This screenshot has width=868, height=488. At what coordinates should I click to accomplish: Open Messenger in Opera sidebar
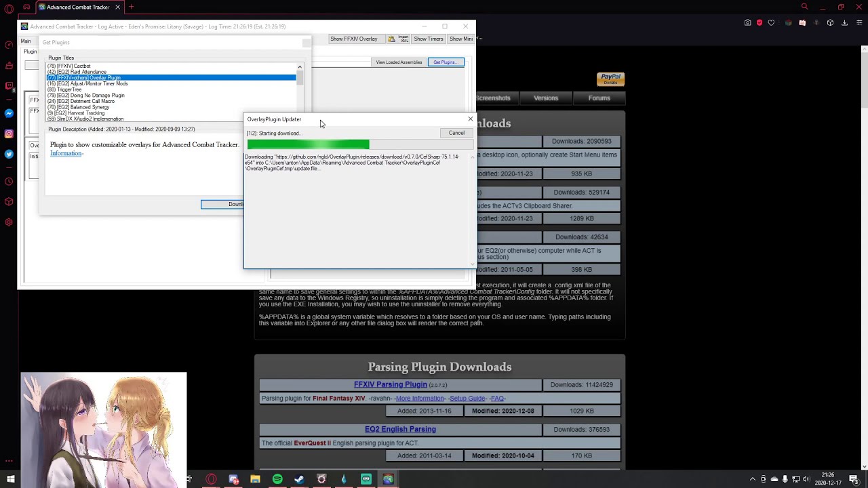[9, 113]
